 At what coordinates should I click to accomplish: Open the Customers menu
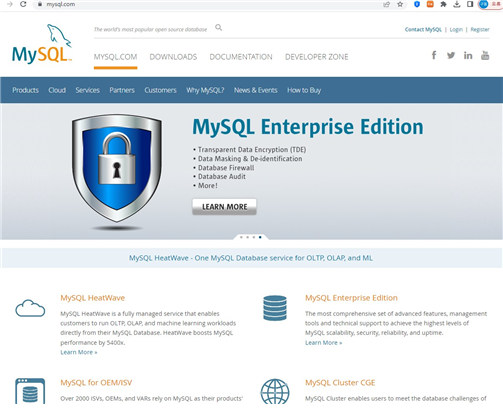click(160, 90)
